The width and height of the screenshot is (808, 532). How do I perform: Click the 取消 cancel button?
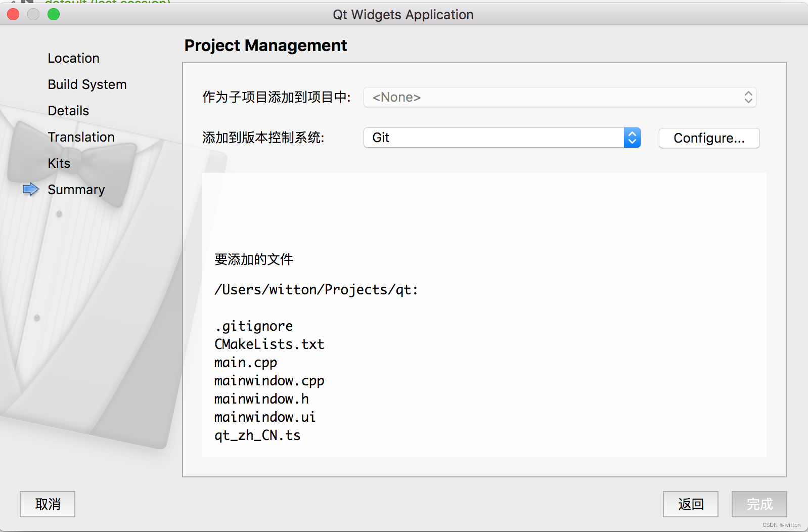pyautogui.click(x=48, y=504)
